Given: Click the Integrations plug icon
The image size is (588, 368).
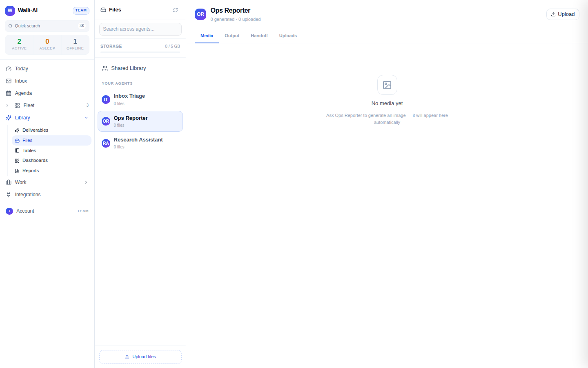Looking at the screenshot, I should pyautogui.click(x=9, y=195).
